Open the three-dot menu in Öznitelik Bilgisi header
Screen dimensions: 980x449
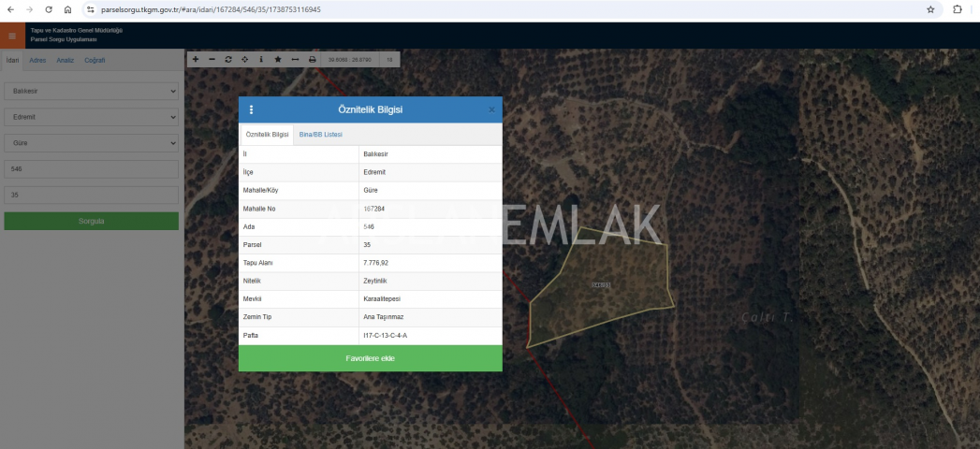[251, 109]
